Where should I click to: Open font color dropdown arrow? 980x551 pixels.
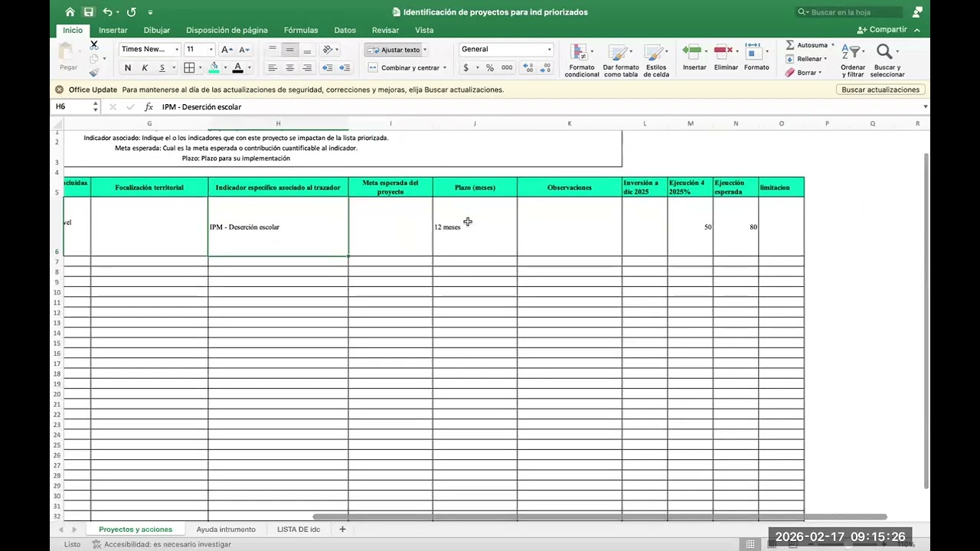(x=248, y=68)
